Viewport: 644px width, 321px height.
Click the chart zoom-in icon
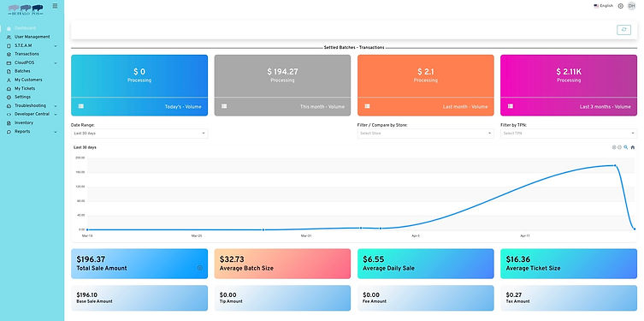point(614,147)
